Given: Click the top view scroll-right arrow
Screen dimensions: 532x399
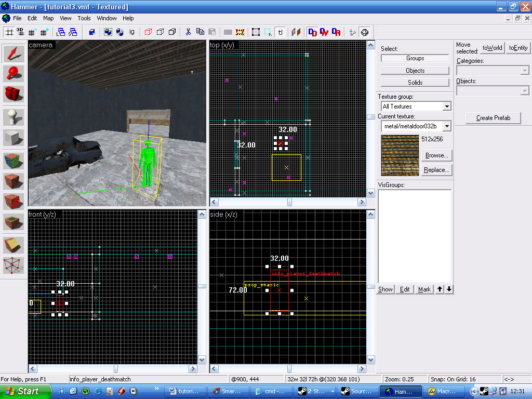Looking at the screenshot, I should (x=362, y=202).
